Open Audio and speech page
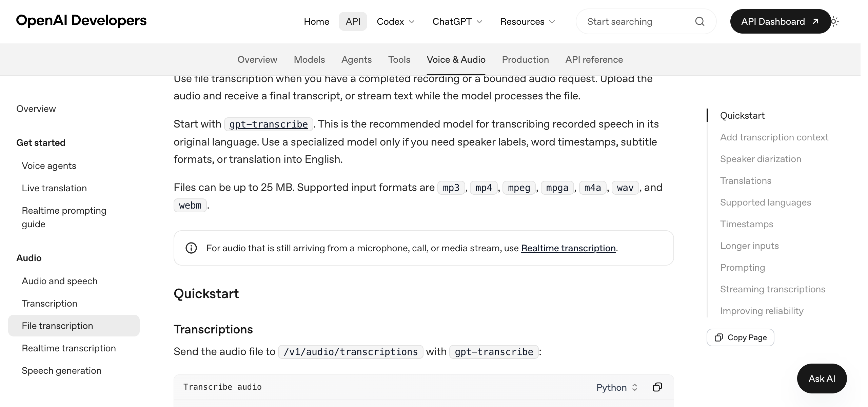This screenshot has width=868, height=407. click(x=60, y=281)
